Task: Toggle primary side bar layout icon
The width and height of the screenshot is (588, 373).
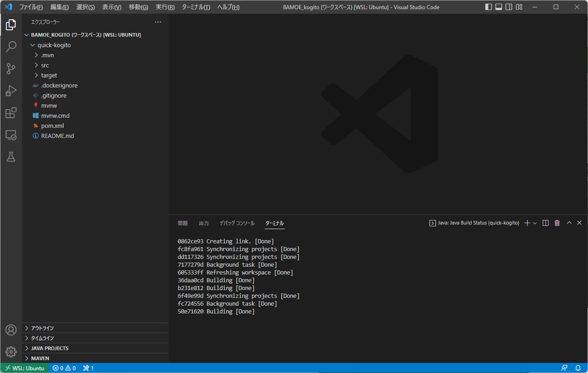Action: click(x=489, y=7)
